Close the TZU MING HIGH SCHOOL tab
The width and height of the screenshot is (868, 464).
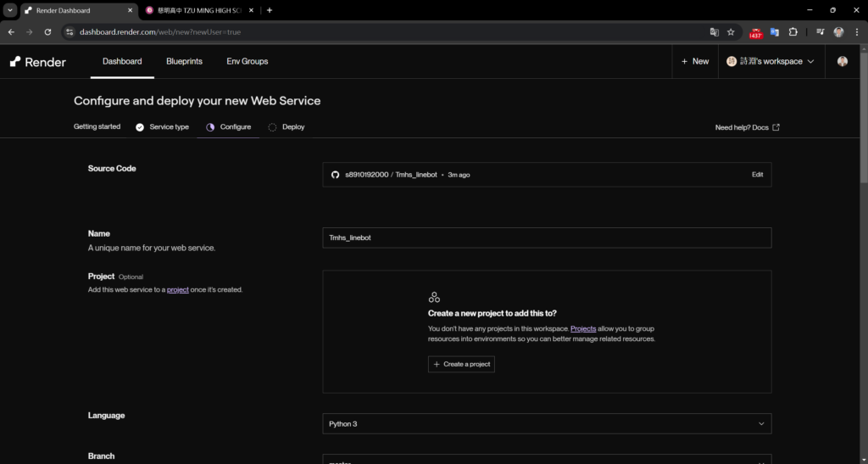coord(251,10)
